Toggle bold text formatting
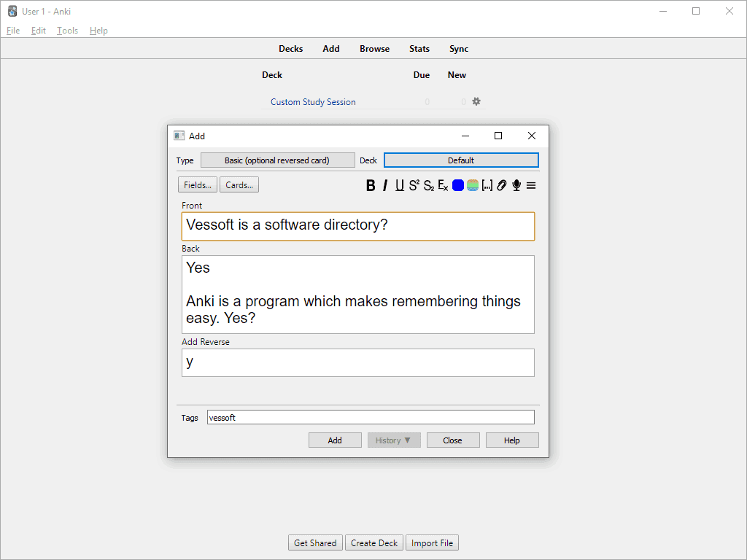This screenshot has width=747, height=560. 371,185
